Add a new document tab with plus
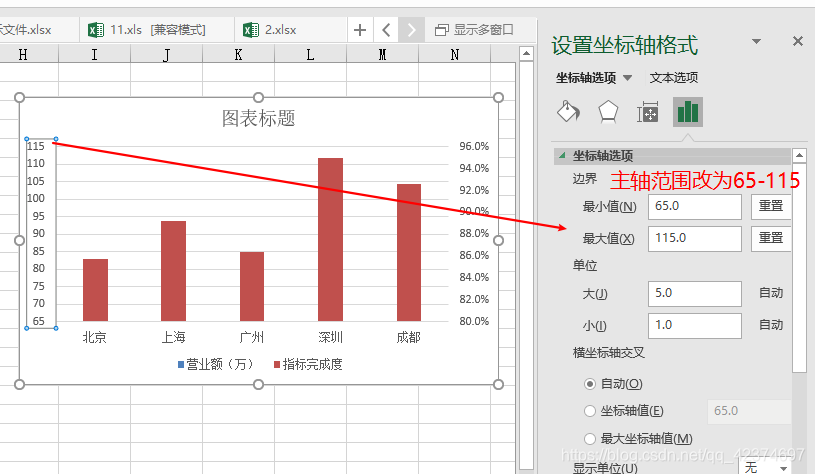Screen dimensions: 815x474 pyautogui.click(x=360, y=30)
